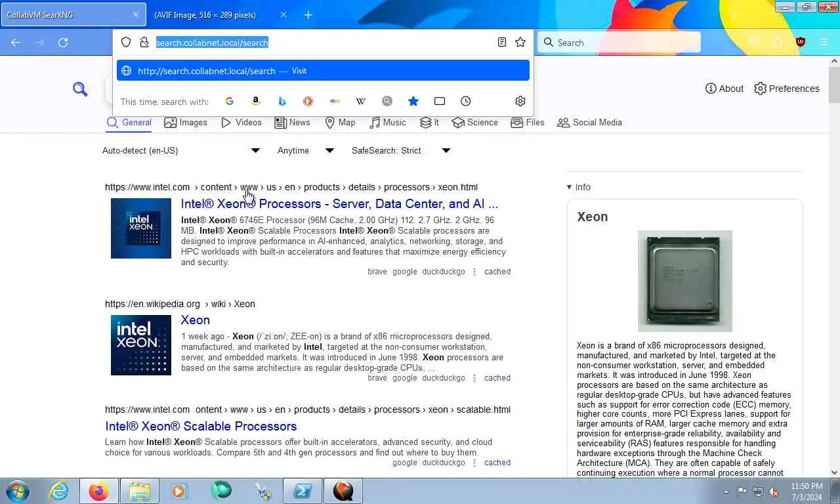
Task: Click the tracking protection shield icon
Action: [126, 42]
